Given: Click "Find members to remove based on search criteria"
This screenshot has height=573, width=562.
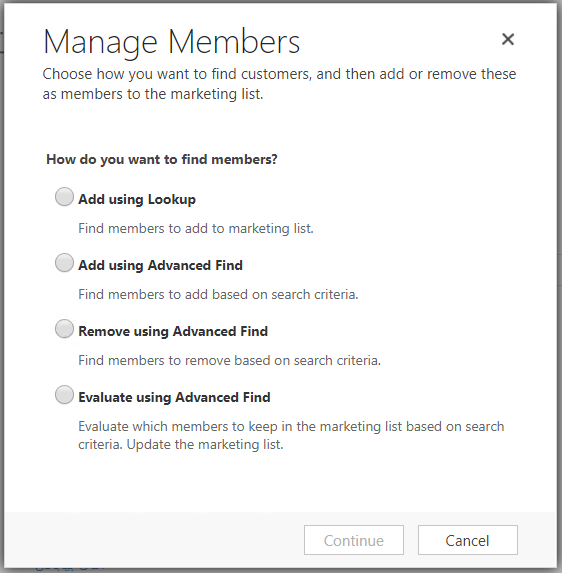Looking at the screenshot, I should pos(229,361).
